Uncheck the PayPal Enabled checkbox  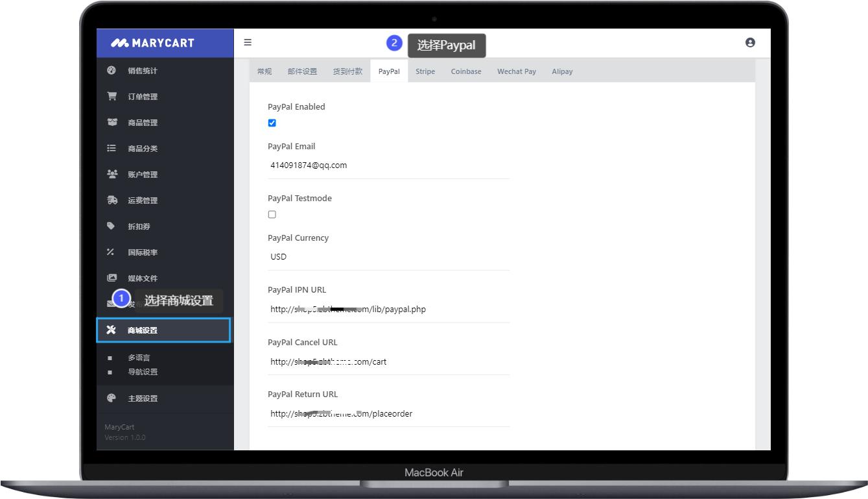(272, 123)
